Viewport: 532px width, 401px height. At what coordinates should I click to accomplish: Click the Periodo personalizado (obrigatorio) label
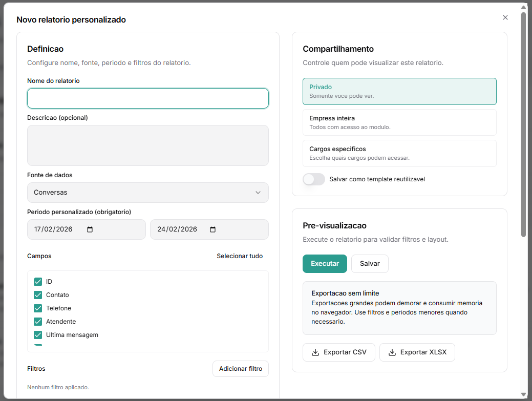79,212
